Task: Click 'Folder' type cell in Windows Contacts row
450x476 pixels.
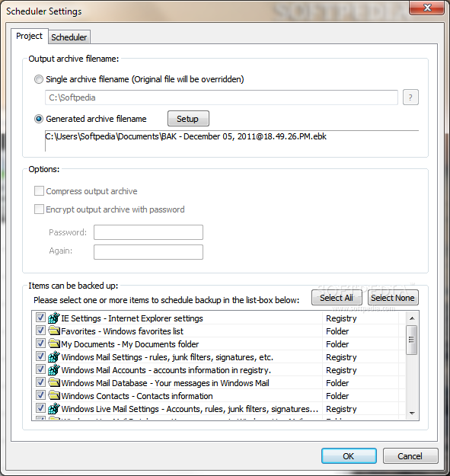Action: [337, 396]
